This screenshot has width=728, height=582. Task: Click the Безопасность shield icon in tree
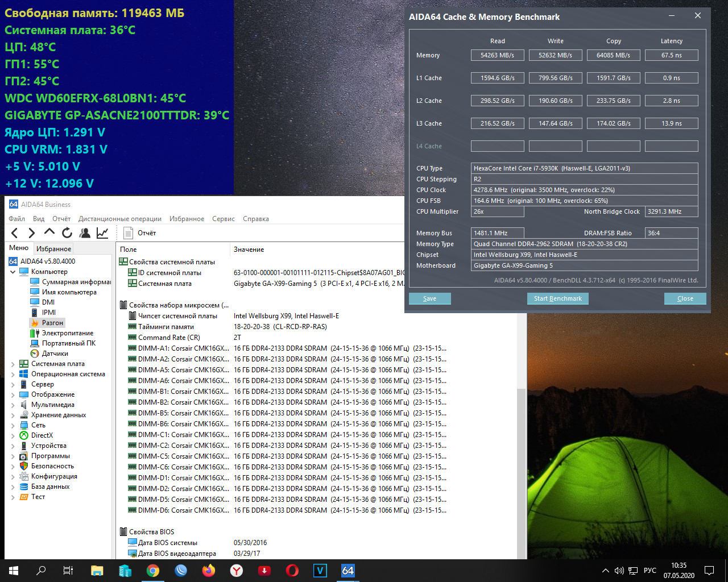(x=24, y=466)
